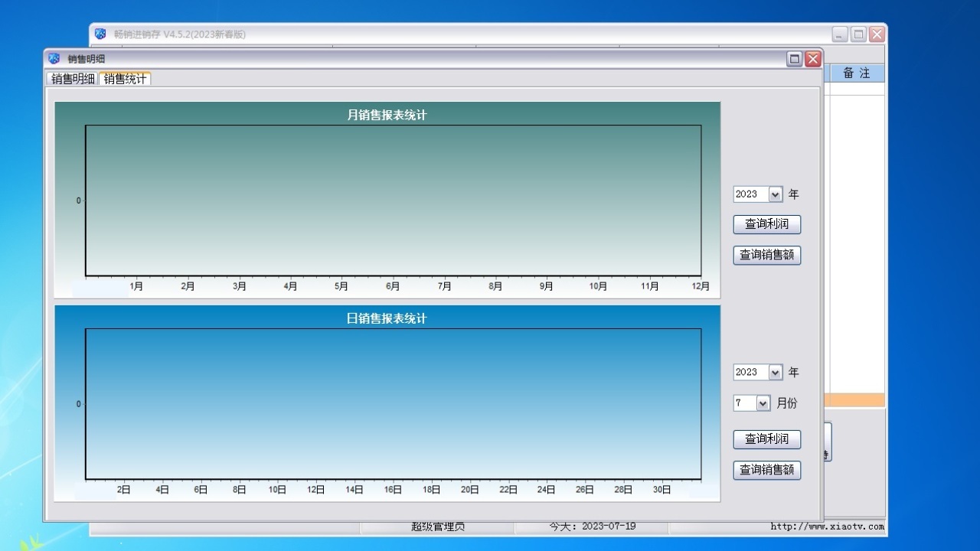Close the 畅销进销存 main window
Screen dimensions: 980x551
(877, 34)
